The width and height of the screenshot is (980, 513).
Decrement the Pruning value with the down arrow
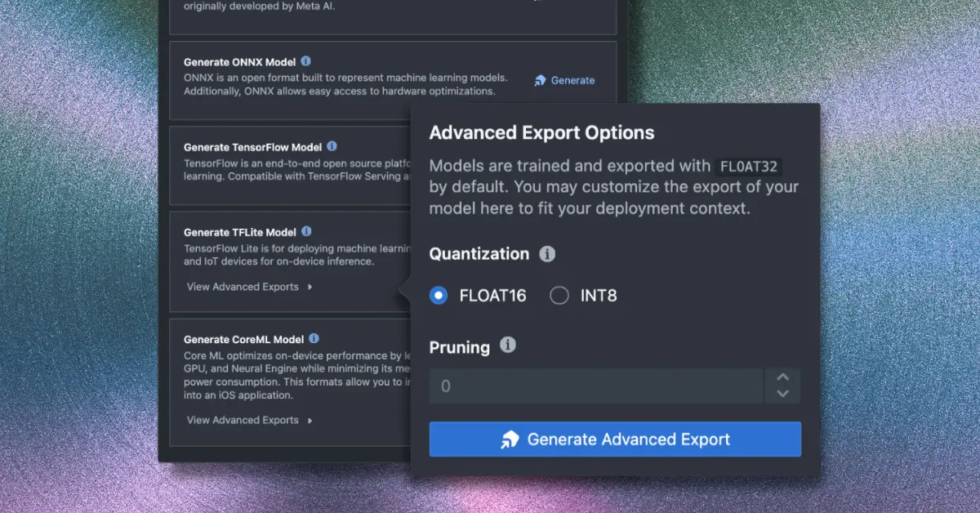click(x=782, y=394)
